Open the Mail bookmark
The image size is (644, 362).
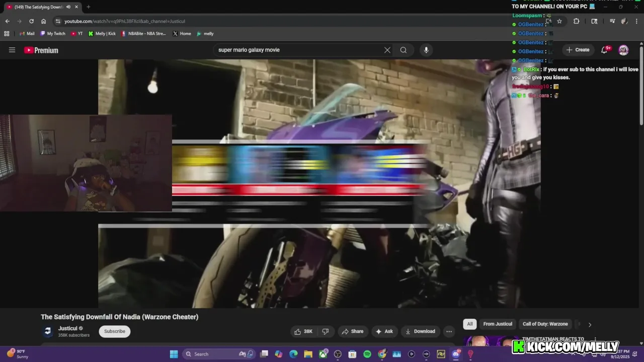[x=27, y=34]
